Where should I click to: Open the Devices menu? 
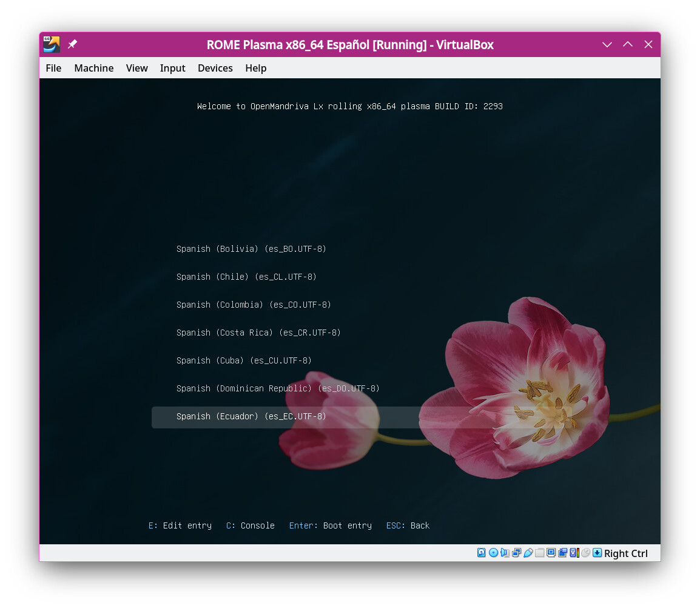click(215, 68)
